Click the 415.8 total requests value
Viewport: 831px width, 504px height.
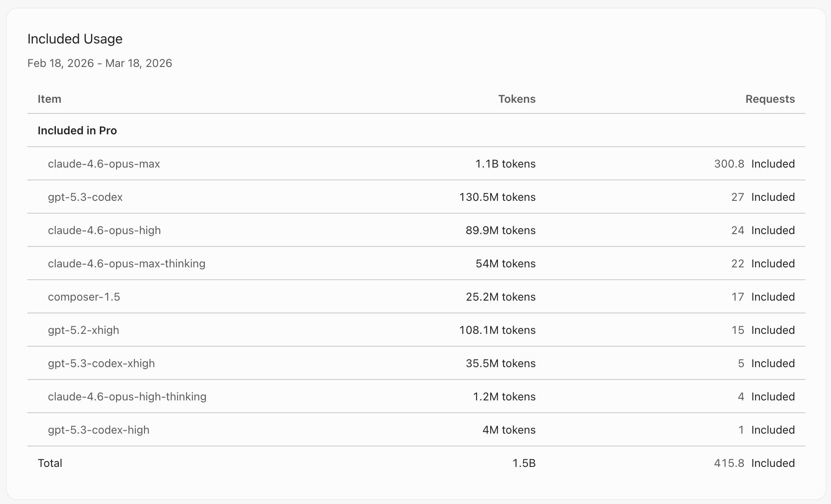click(x=729, y=463)
